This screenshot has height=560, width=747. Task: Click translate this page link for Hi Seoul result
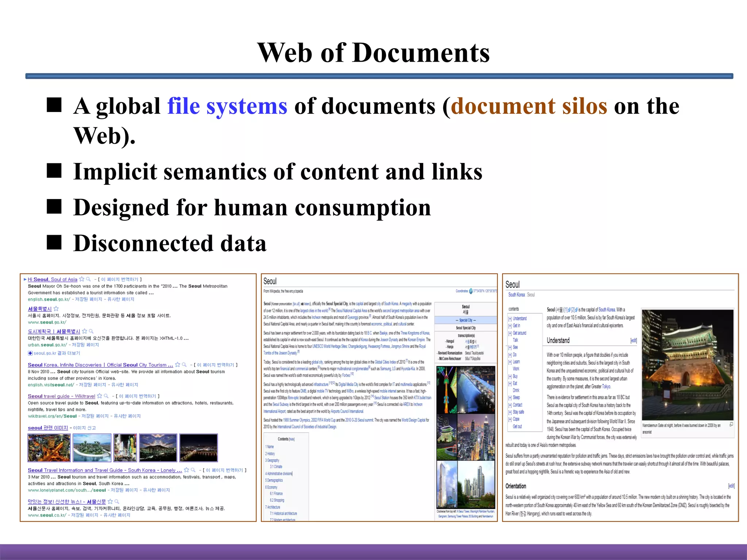(x=120, y=279)
